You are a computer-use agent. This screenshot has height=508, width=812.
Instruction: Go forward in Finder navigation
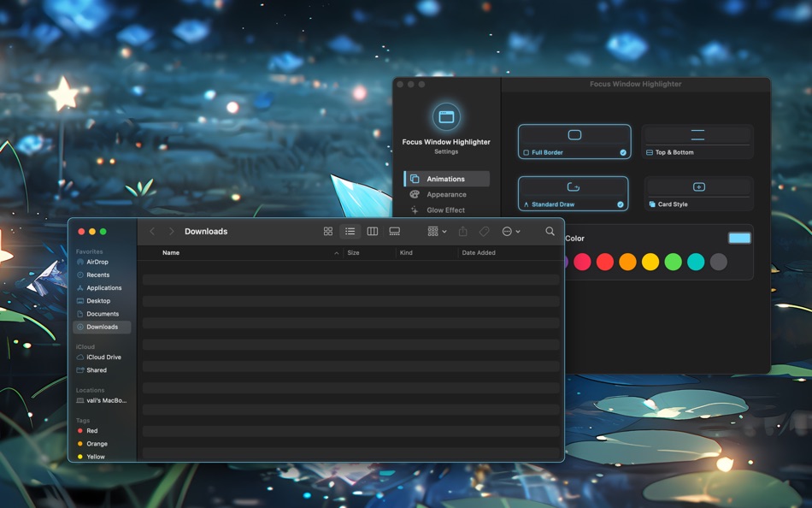pos(172,231)
